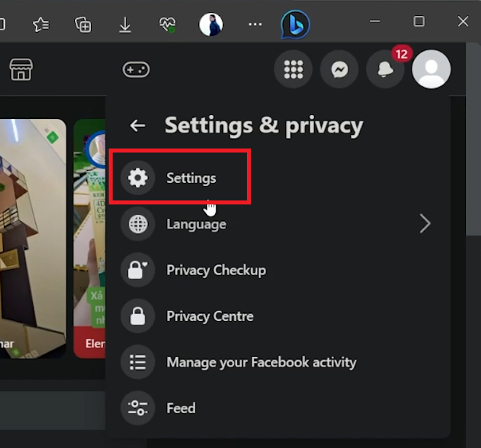Image resolution: width=481 pixels, height=448 pixels.
Task: Open Facebook Gaming controller icon
Action: 136,69
